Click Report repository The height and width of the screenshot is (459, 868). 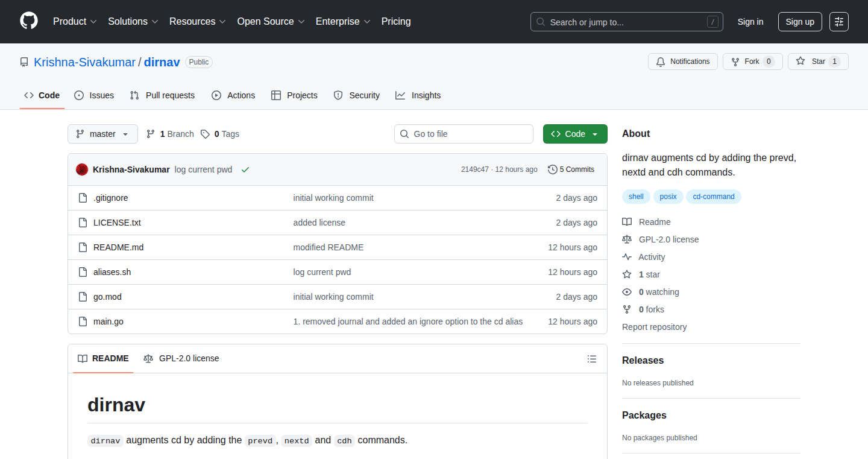point(654,327)
